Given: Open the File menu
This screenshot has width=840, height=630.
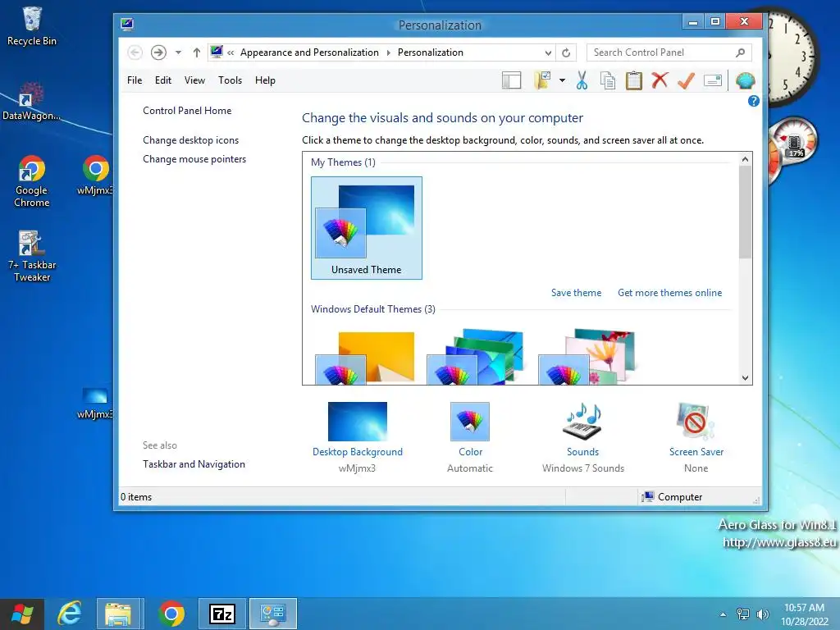Looking at the screenshot, I should pos(135,80).
